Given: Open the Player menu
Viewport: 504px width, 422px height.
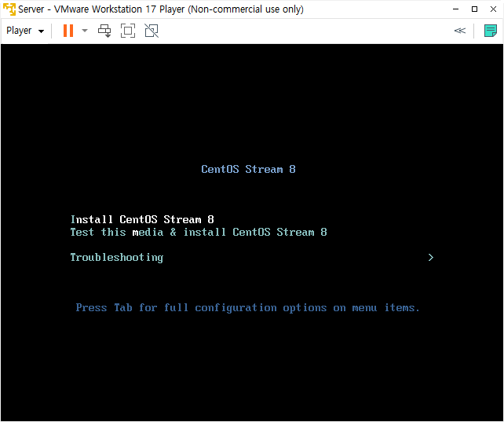Looking at the screenshot, I should 25,31.
